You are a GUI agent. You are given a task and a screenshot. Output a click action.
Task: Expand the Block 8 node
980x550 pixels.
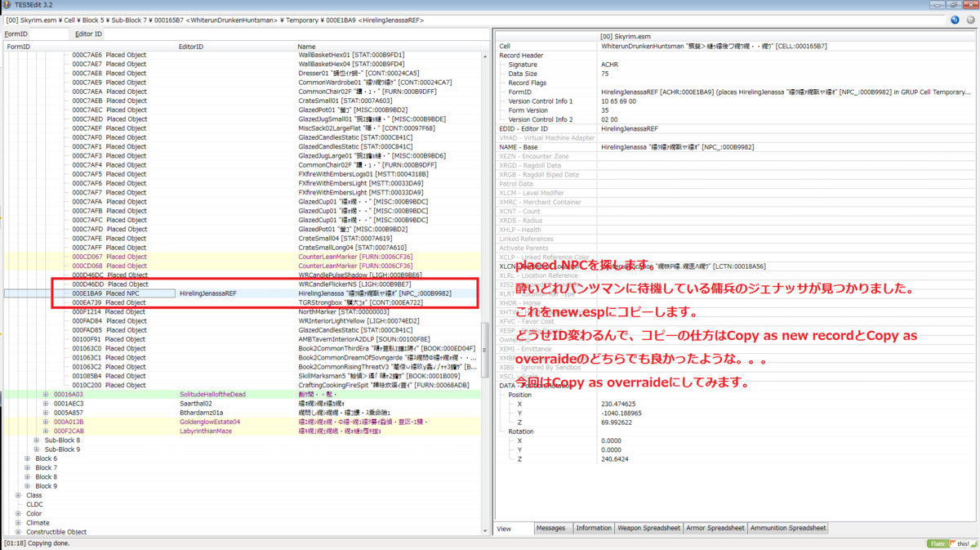(x=28, y=477)
